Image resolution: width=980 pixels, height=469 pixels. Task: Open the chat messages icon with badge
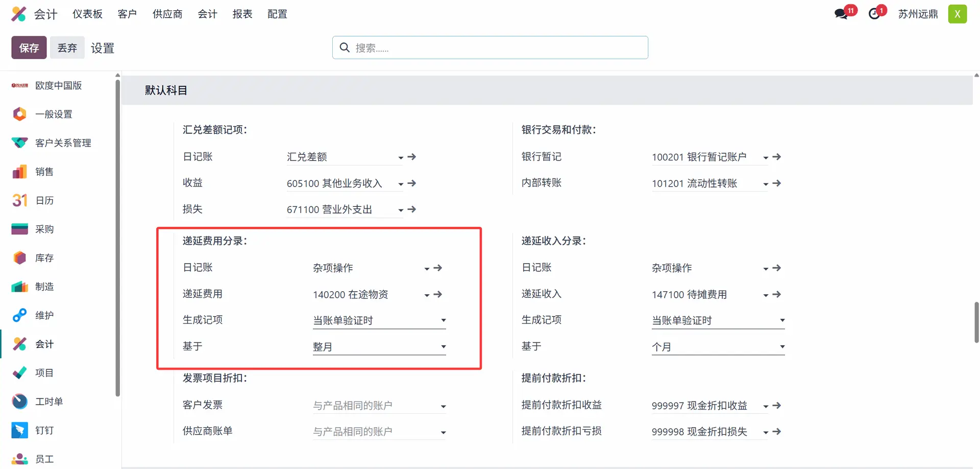click(x=842, y=14)
